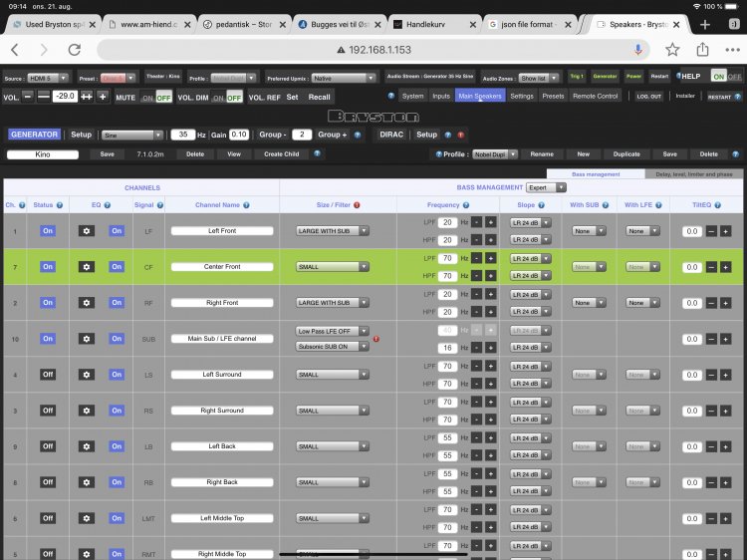
Task: Open Left Front LARGE WITH SUB size dropdown
Action: pos(333,231)
